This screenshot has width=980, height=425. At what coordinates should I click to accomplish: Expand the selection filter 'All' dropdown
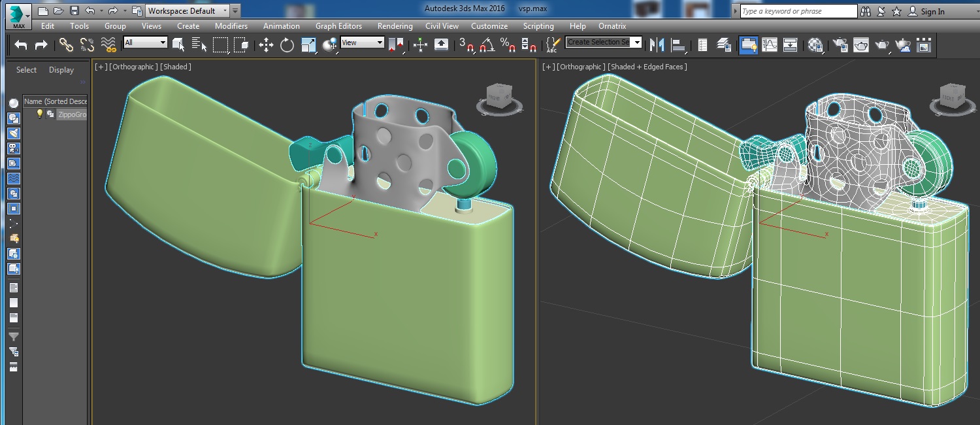(146, 42)
